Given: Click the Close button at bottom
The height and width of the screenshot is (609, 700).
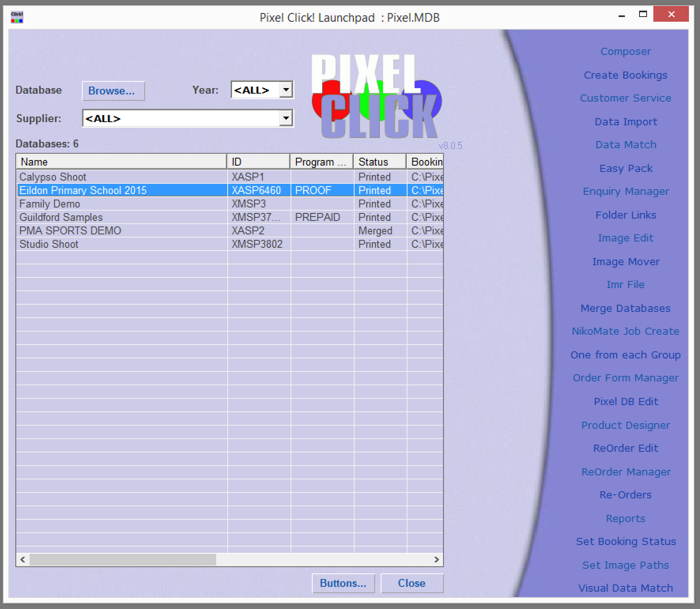Looking at the screenshot, I should (x=411, y=583).
